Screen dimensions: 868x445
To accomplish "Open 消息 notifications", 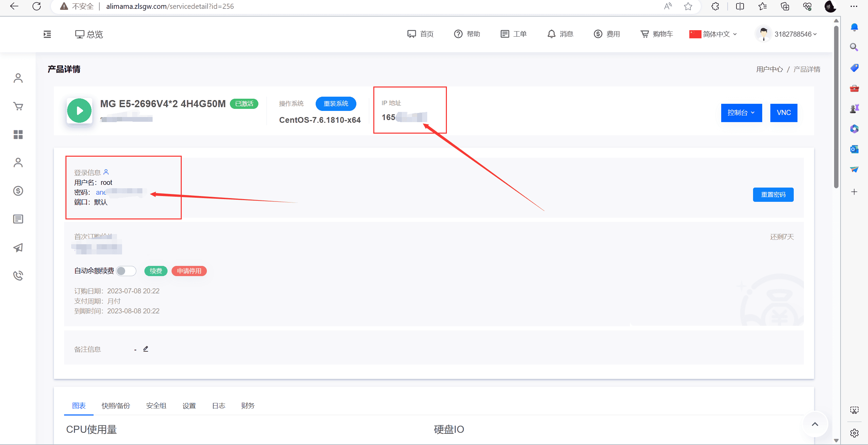I will click(x=560, y=34).
